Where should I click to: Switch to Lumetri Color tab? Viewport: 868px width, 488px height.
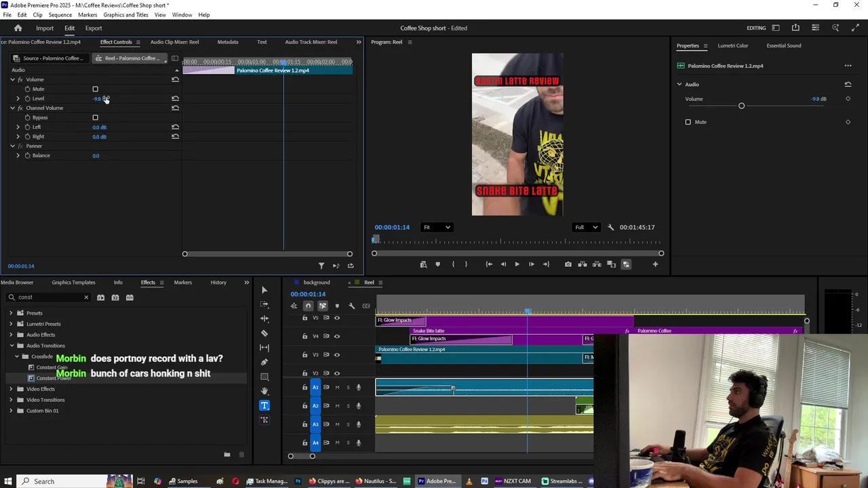pos(732,45)
